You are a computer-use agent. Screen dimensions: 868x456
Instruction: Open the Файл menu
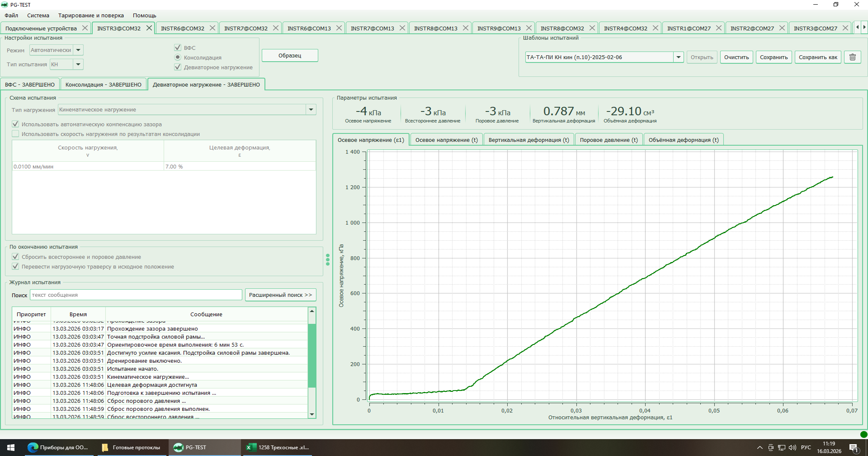[x=11, y=15]
